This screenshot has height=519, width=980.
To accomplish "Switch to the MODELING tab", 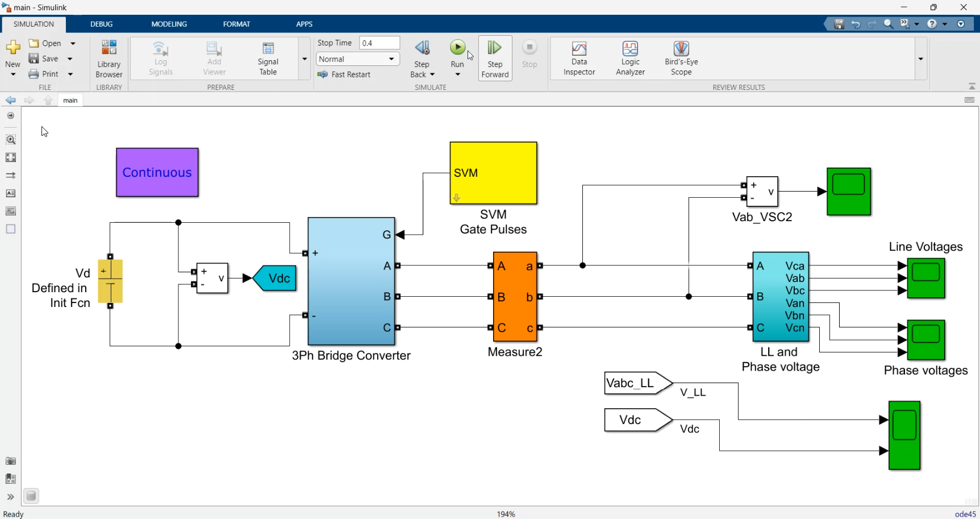I will click(x=168, y=24).
